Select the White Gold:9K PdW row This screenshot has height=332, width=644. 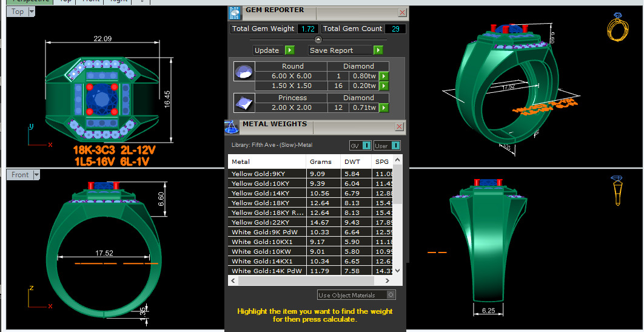pos(310,232)
